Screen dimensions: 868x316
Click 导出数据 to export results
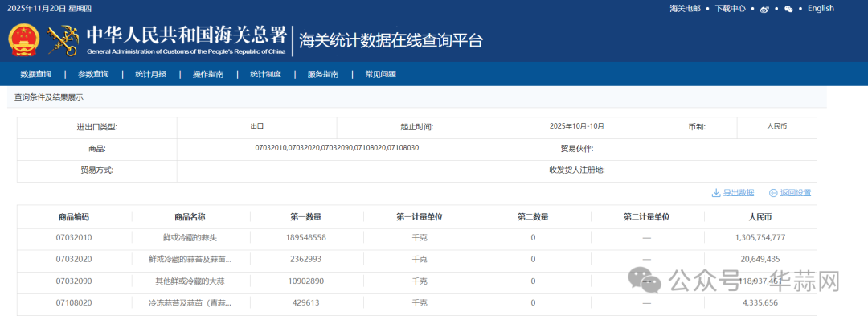click(739, 193)
